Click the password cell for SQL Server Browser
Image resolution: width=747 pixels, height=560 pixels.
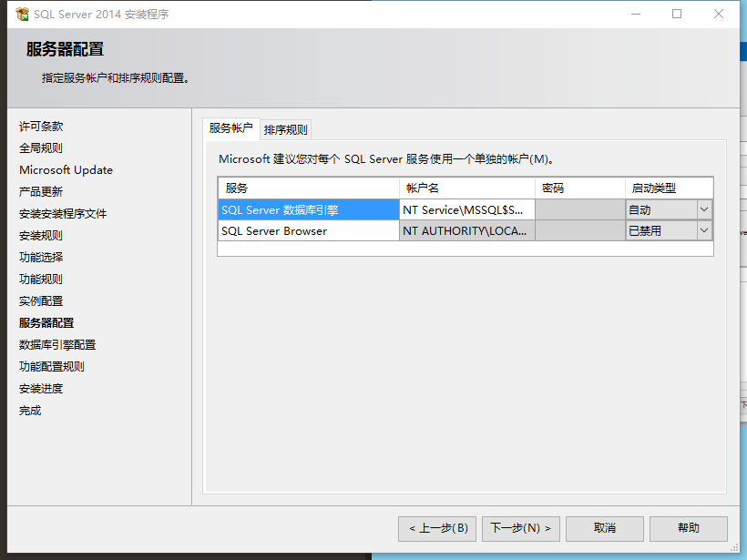(580, 231)
